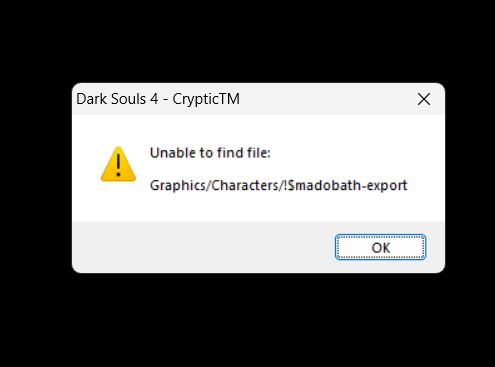Click the black background below the dialog

247,320
